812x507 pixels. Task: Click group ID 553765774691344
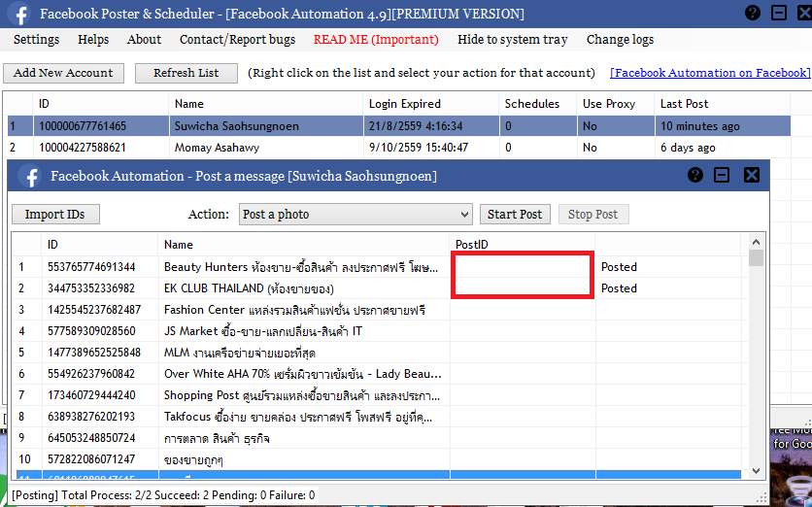click(91, 267)
